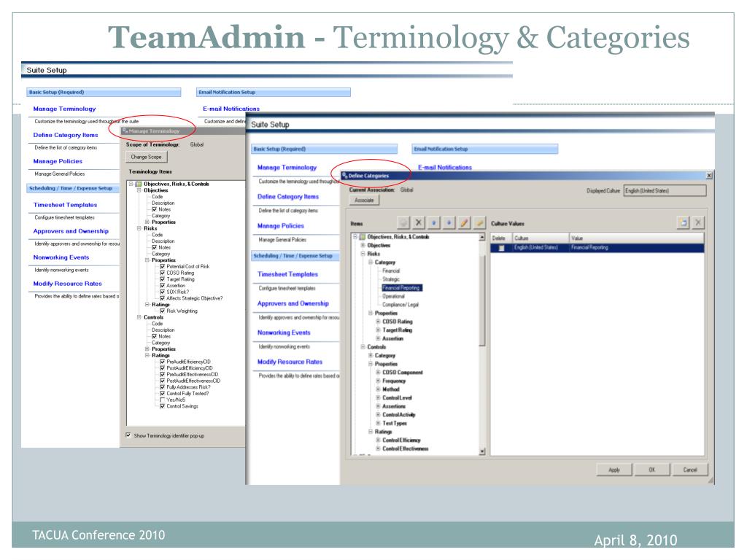The width and height of the screenshot is (747, 560).
Task: Click the Value column header
Action: tap(636, 238)
